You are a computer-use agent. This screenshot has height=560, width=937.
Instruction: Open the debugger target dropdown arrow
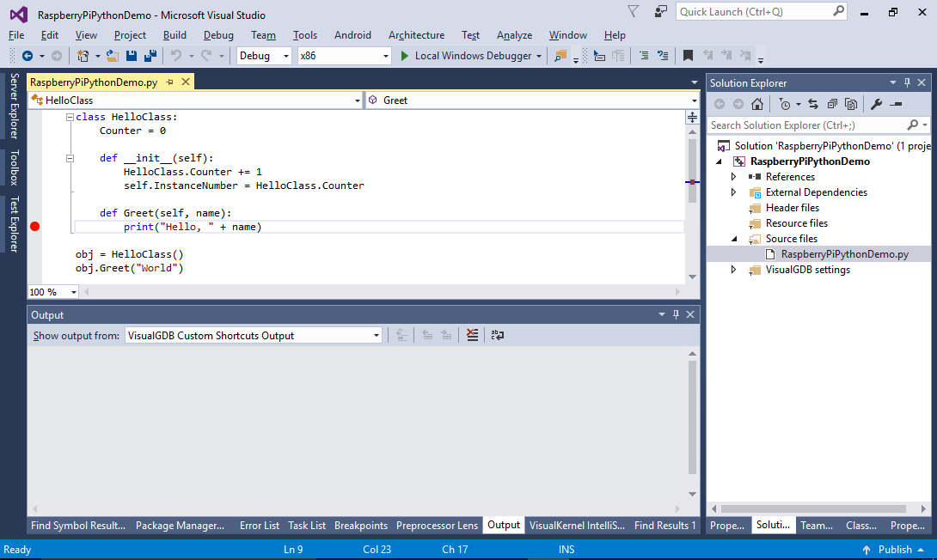539,56
